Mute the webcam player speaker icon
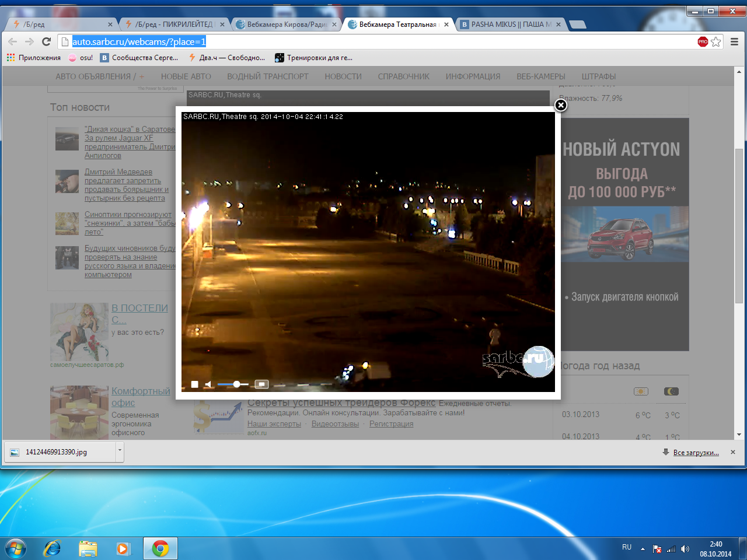Screen dimensions: 747x560 pos(208,384)
